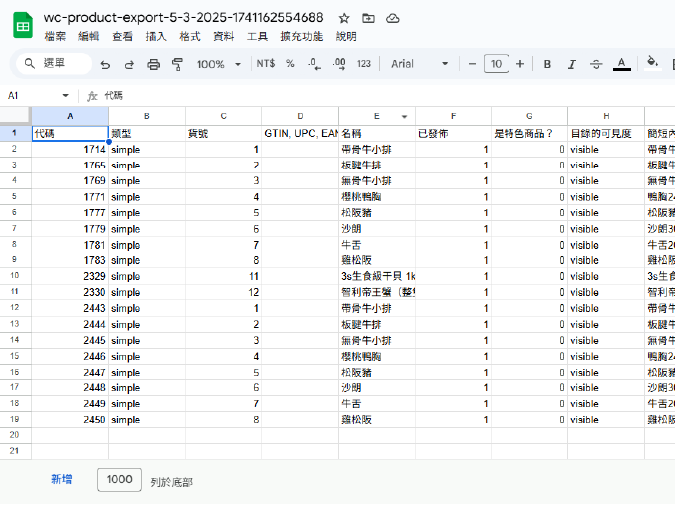675x505 pixels.
Task: Star this spreadsheet document
Action: pyautogui.click(x=344, y=18)
